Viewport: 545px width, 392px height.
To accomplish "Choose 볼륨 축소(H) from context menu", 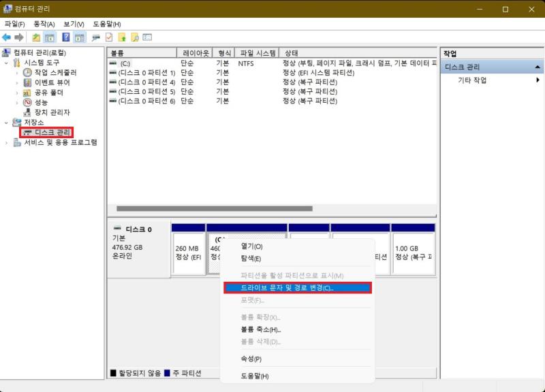I will pos(298,329).
